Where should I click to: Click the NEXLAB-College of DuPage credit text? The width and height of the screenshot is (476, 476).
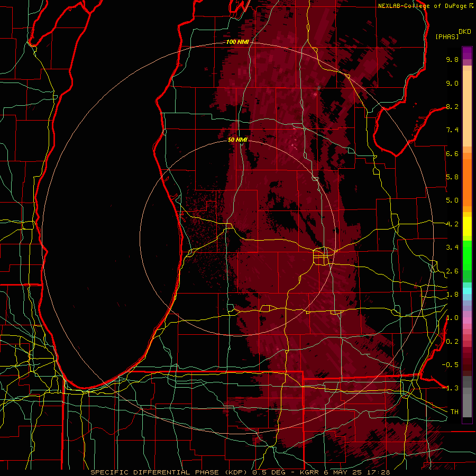tap(422, 6)
